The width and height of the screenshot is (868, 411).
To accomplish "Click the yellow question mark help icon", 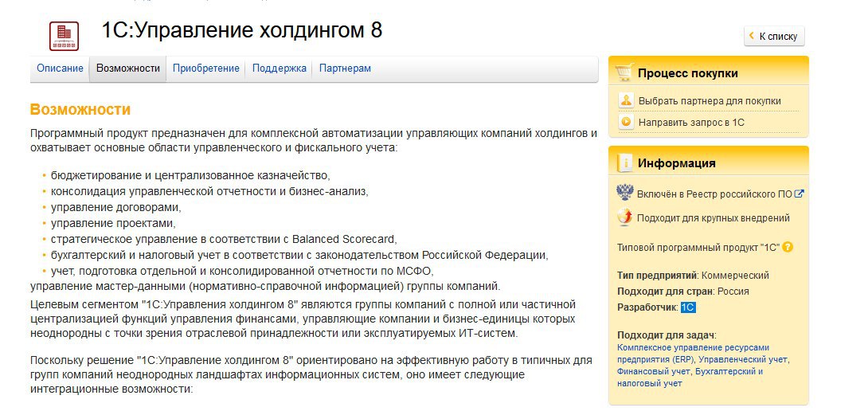I will pos(788,247).
